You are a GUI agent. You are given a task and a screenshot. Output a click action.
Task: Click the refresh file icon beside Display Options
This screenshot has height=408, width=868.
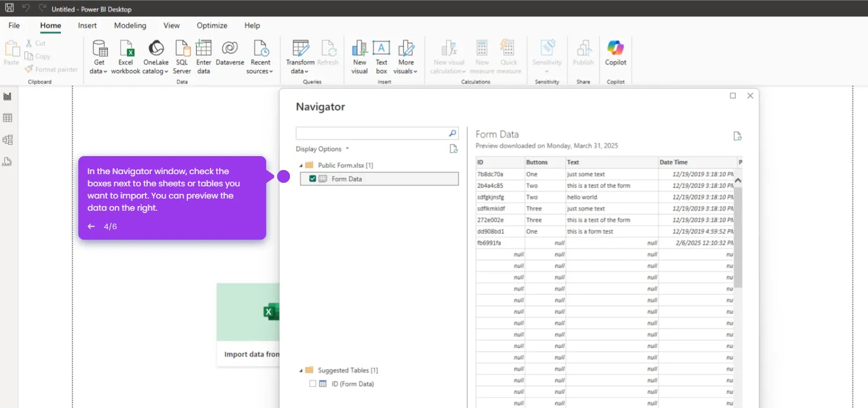454,149
